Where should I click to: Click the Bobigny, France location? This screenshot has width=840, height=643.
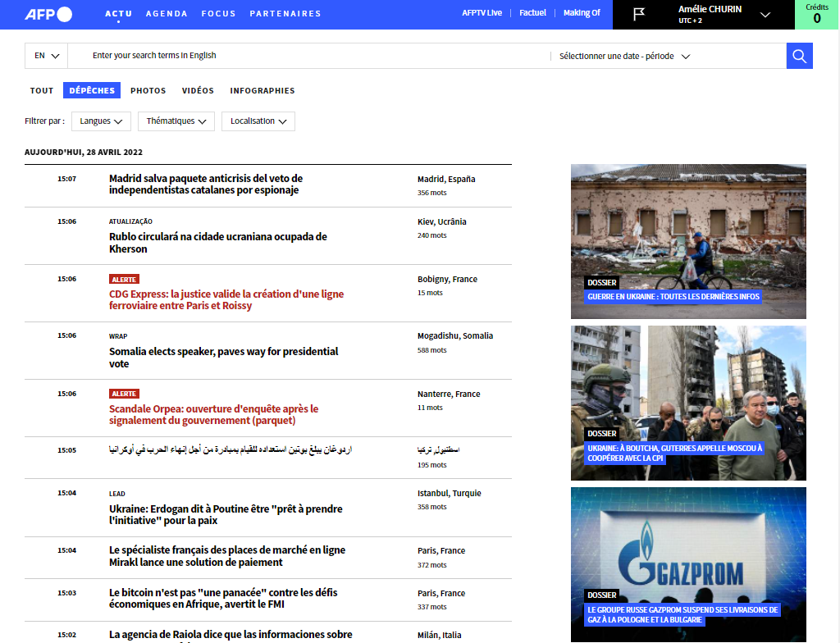tap(447, 279)
